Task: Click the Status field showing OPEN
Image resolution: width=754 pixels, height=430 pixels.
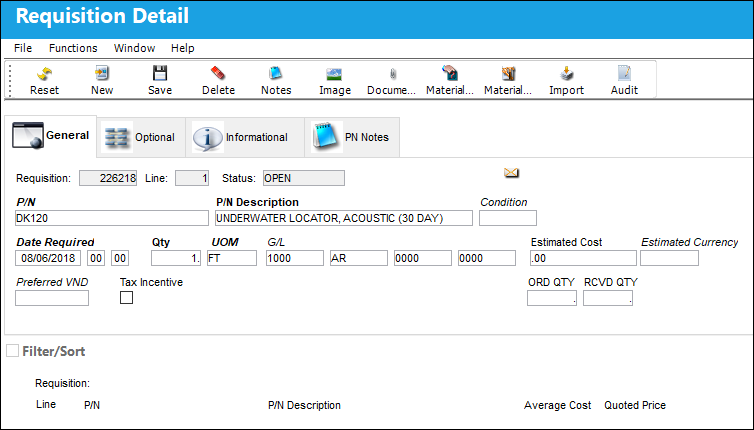Action: [304, 178]
